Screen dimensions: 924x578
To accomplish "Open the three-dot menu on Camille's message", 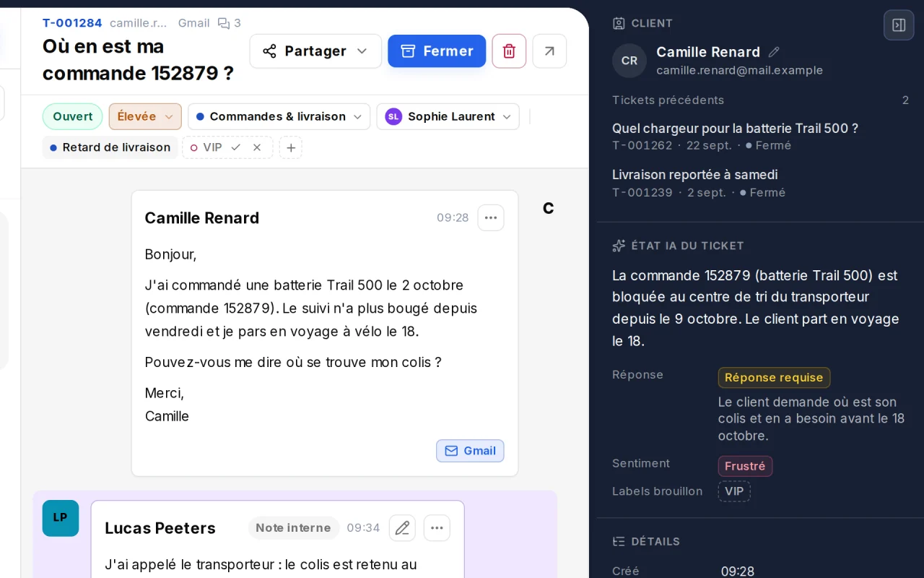I will [x=491, y=217].
